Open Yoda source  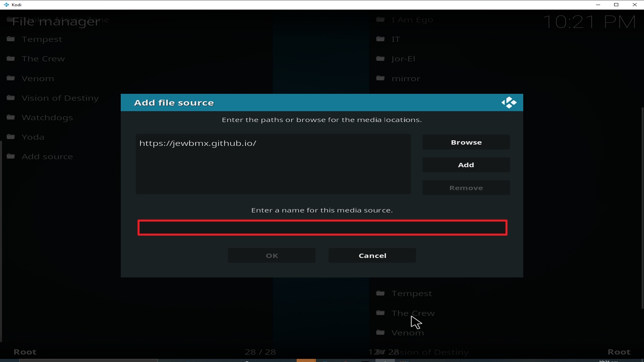pyautogui.click(x=33, y=137)
